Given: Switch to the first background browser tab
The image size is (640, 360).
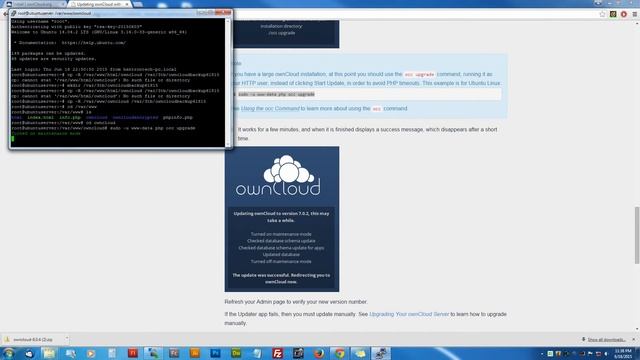Looking at the screenshot, I should tap(35, 4).
